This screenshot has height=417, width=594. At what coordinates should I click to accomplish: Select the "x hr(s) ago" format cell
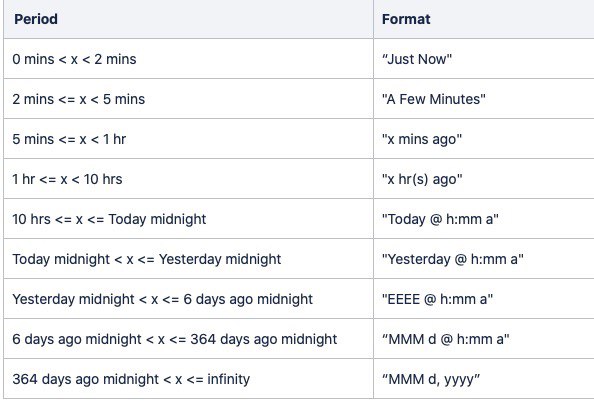(484, 179)
